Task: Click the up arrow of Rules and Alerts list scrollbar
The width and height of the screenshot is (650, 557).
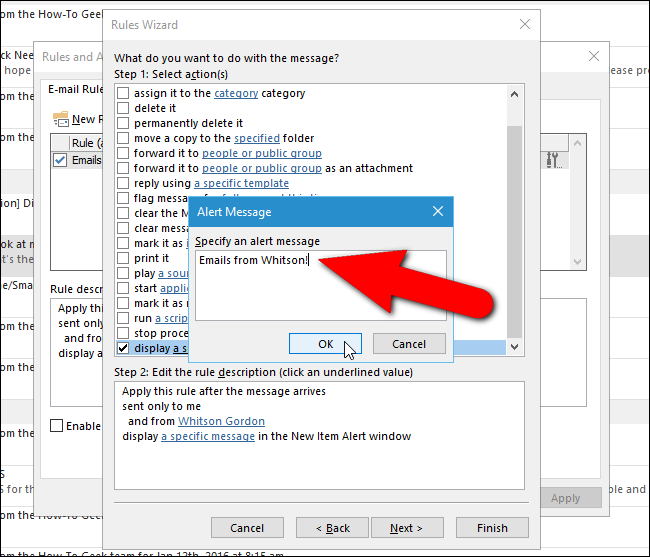Action: coord(577,143)
